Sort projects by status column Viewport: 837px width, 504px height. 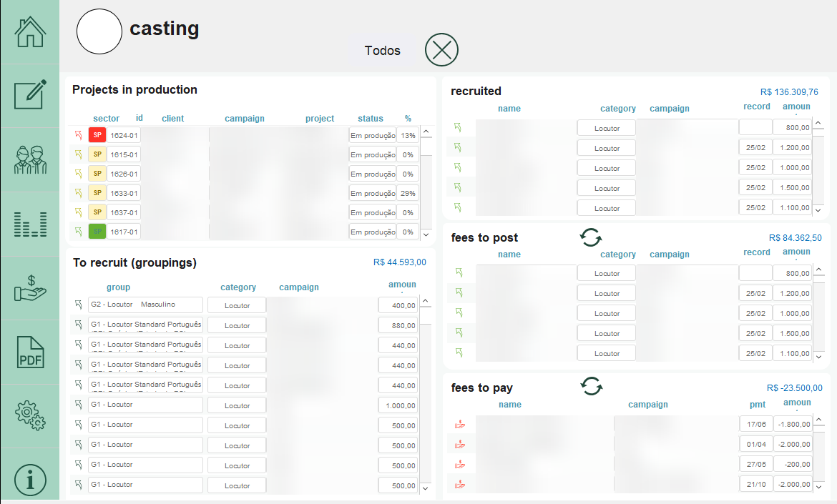click(x=371, y=119)
